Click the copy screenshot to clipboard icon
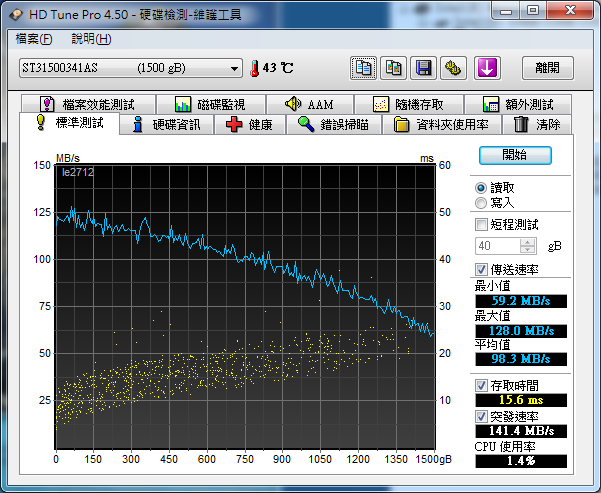Image resolution: width=601 pixels, height=493 pixels. tap(394, 68)
